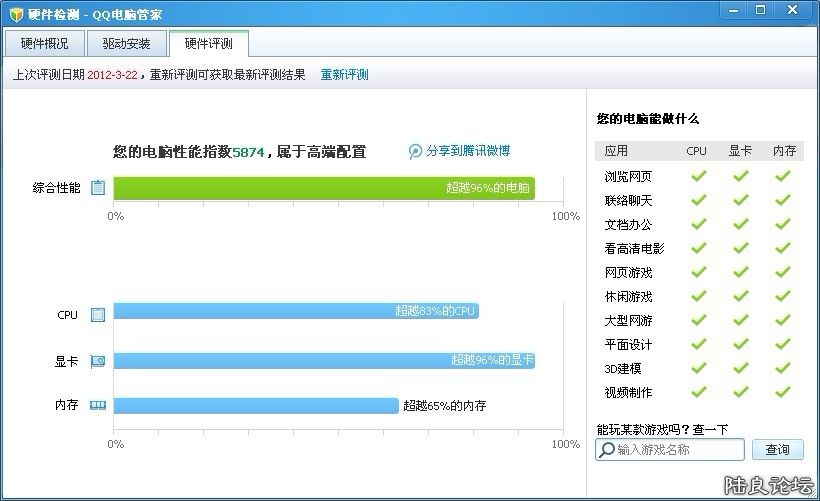Click the 内存 checkmark for 视频制作
This screenshot has width=820, height=501.
point(783,392)
